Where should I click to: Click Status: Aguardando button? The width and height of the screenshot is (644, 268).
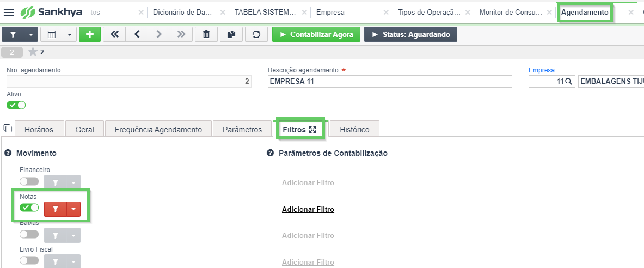tap(410, 34)
